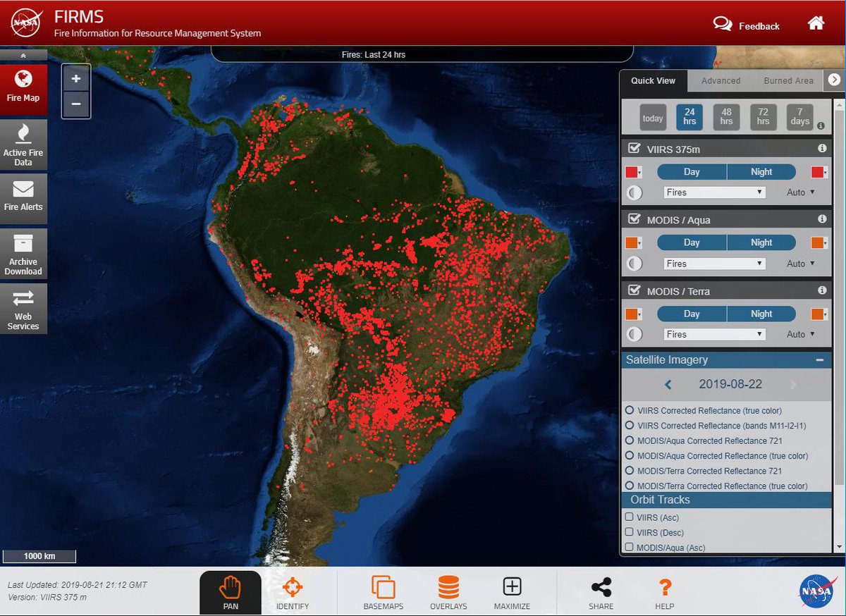Select the IDENTIFY crosshair tool
Image resolution: width=846 pixels, height=616 pixels.
point(293,592)
